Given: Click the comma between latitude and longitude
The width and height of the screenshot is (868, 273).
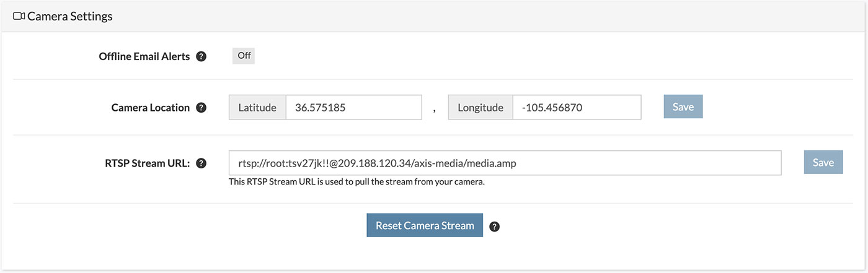Looking at the screenshot, I should click(435, 110).
